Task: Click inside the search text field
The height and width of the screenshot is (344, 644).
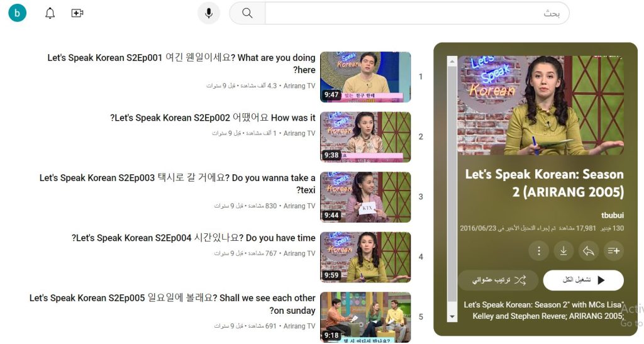Action: click(x=415, y=13)
